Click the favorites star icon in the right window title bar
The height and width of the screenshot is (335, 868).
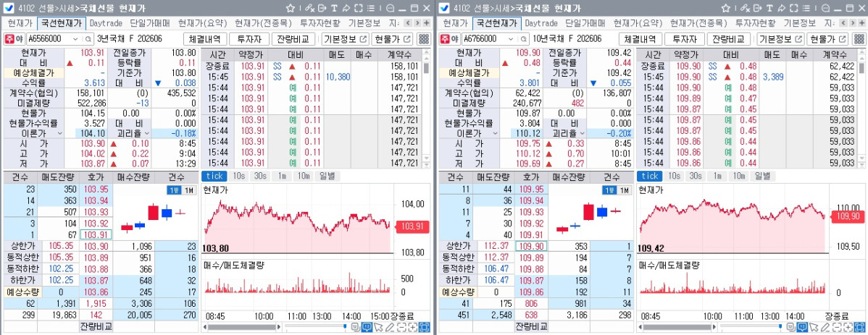pyautogui.click(x=726, y=8)
